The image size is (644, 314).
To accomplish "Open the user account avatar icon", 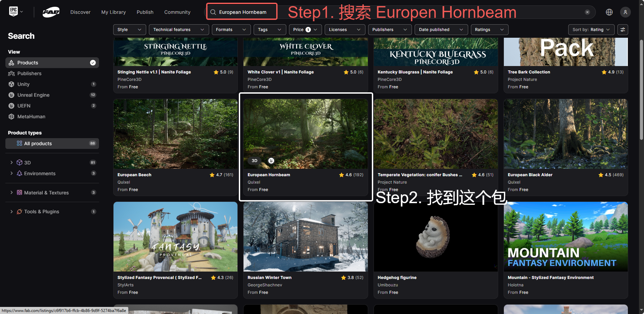I will pyautogui.click(x=625, y=12).
